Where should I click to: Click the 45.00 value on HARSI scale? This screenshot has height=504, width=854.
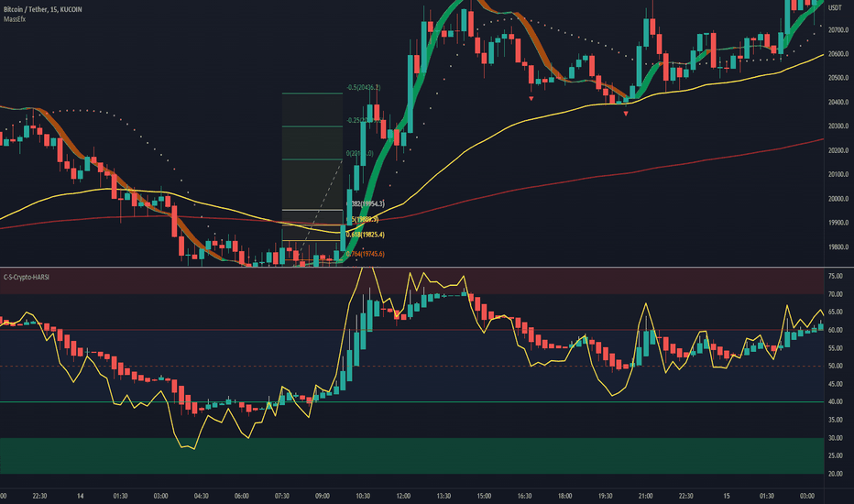pos(836,384)
